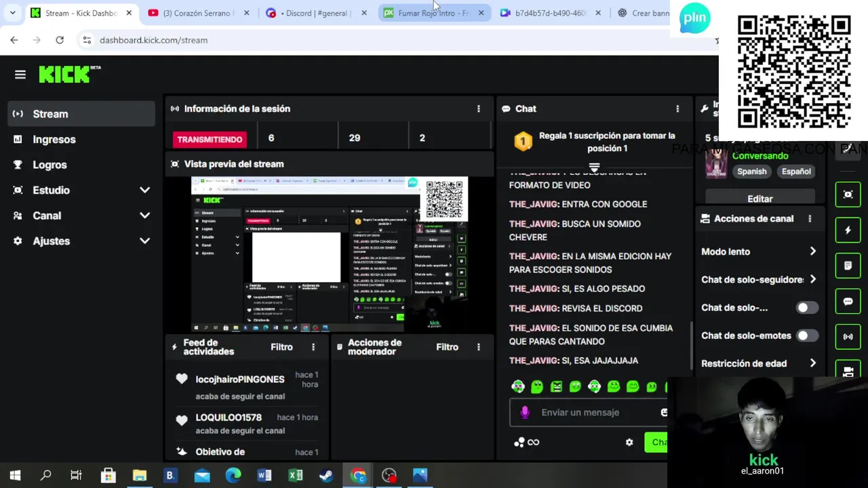Image resolution: width=868 pixels, height=488 pixels.
Task: Open emoji picker in chat input
Action: (664, 412)
